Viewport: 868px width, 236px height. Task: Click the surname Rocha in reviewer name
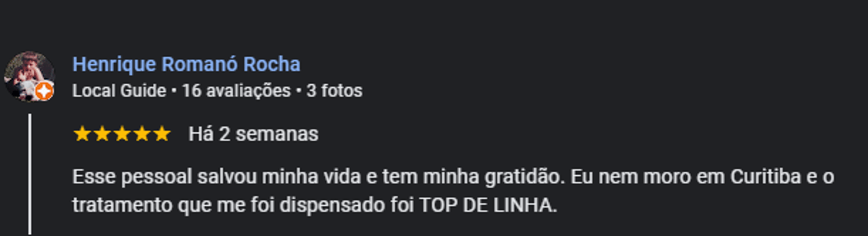tap(272, 64)
